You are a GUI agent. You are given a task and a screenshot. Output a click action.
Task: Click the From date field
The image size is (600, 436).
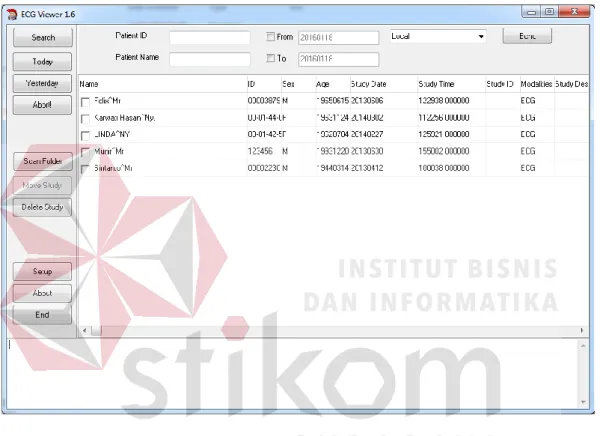point(338,38)
